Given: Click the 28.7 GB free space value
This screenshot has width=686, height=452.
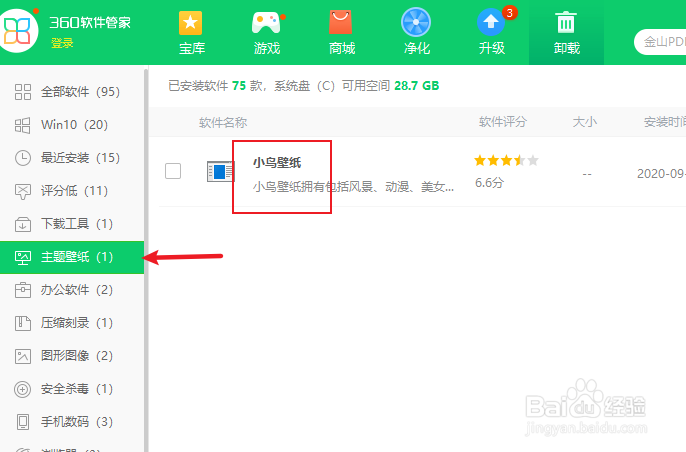Looking at the screenshot, I should click(x=416, y=86).
